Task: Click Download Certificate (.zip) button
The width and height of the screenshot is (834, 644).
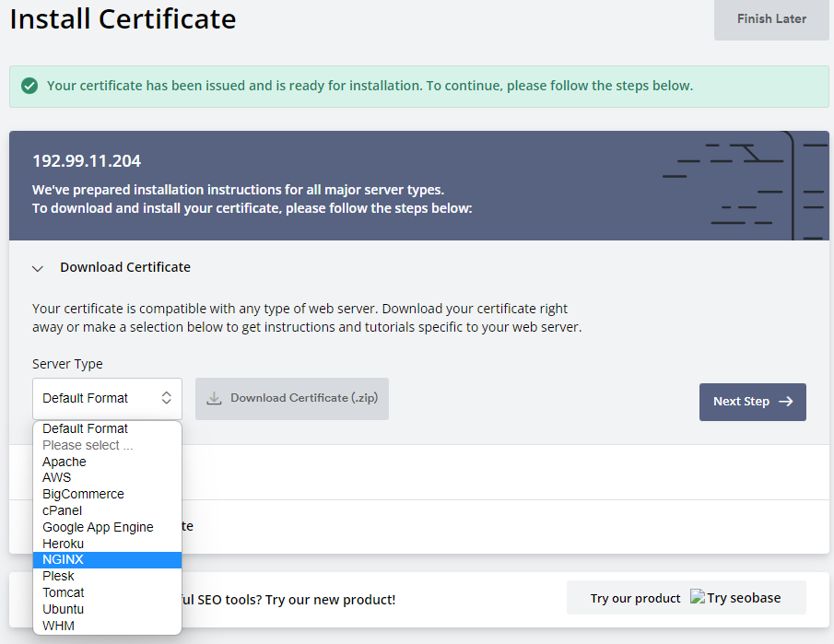Action: tap(292, 398)
